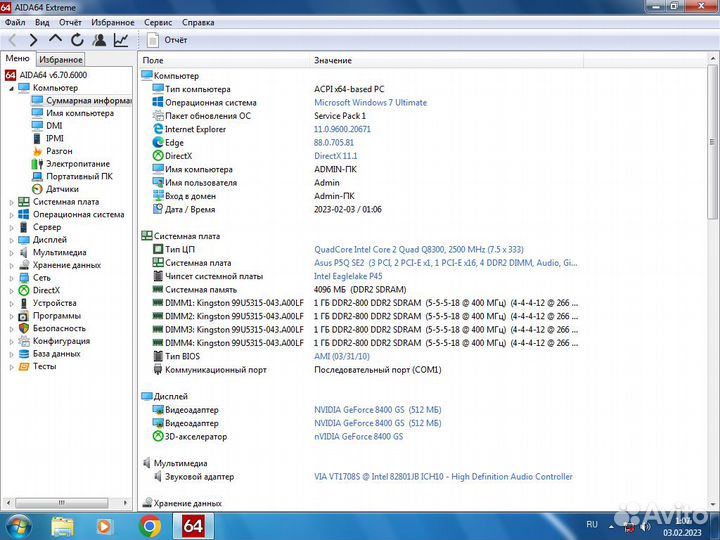
Task: Open Google Chrome from the taskbar
Action: 149,526
